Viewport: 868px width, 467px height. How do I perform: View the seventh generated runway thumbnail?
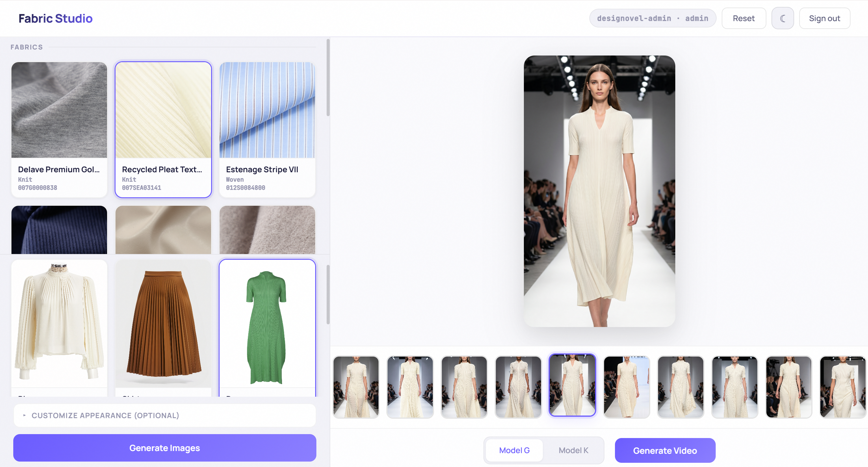point(680,387)
